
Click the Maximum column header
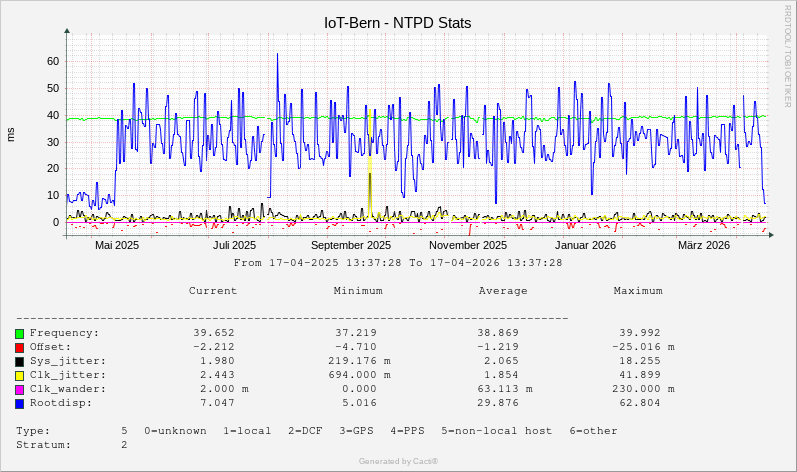tap(638, 291)
